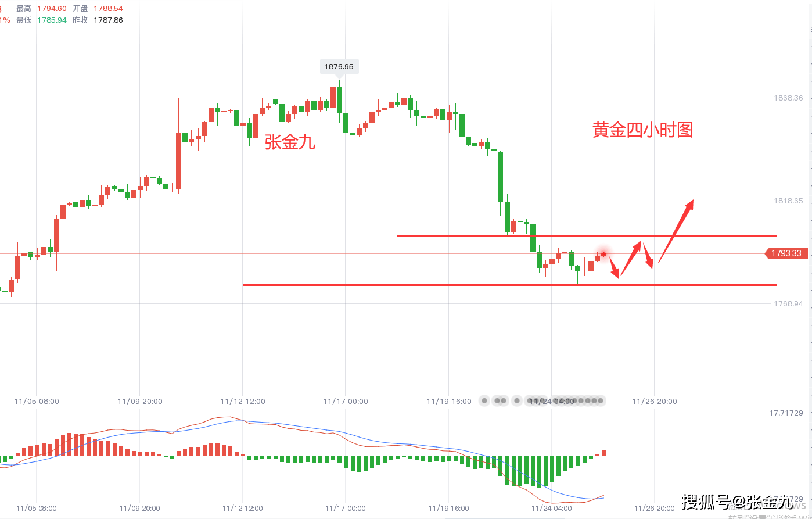Click 11/05 08:00 on the main chart time axis
The width and height of the screenshot is (812, 519).
(x=37, y=401)
